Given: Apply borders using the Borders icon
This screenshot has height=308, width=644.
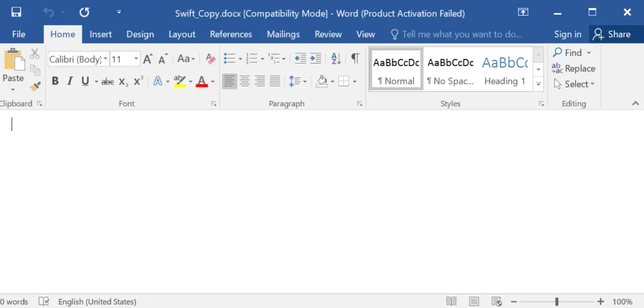Looking at the screenshot, I should (343, 81).
